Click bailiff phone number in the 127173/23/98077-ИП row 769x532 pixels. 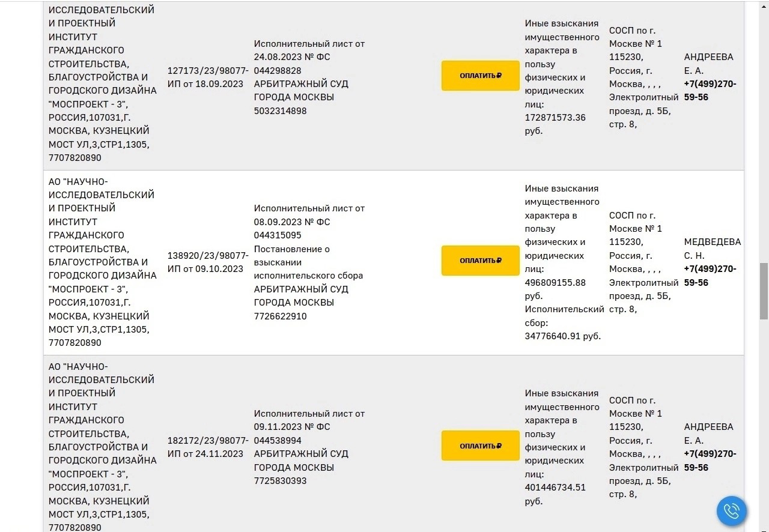710,91
